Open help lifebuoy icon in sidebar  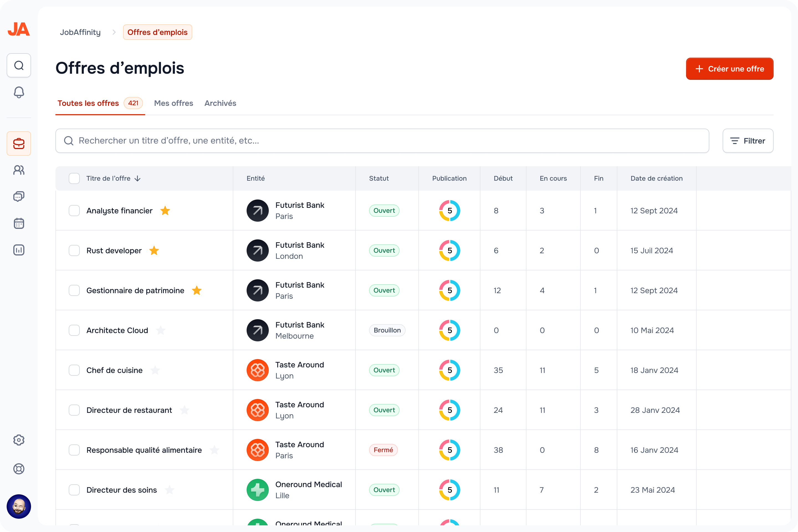pos(19,469)
